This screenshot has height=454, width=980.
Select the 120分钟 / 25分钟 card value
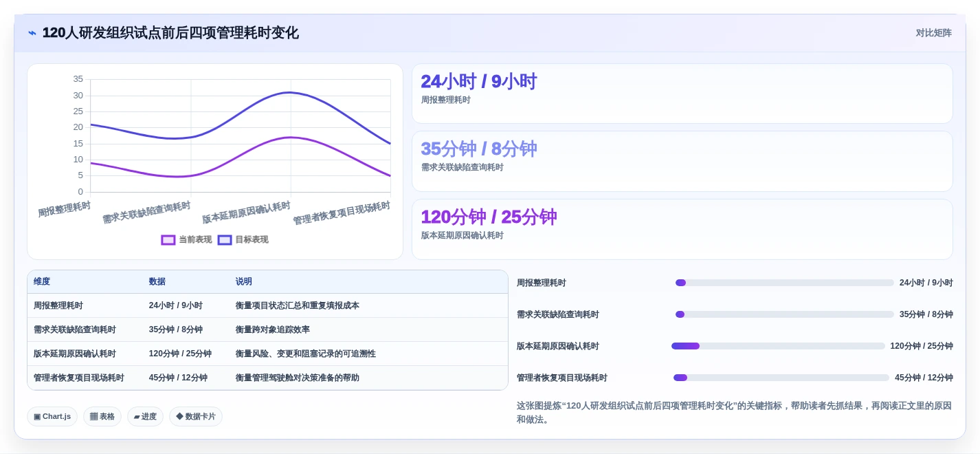point(489,217)
